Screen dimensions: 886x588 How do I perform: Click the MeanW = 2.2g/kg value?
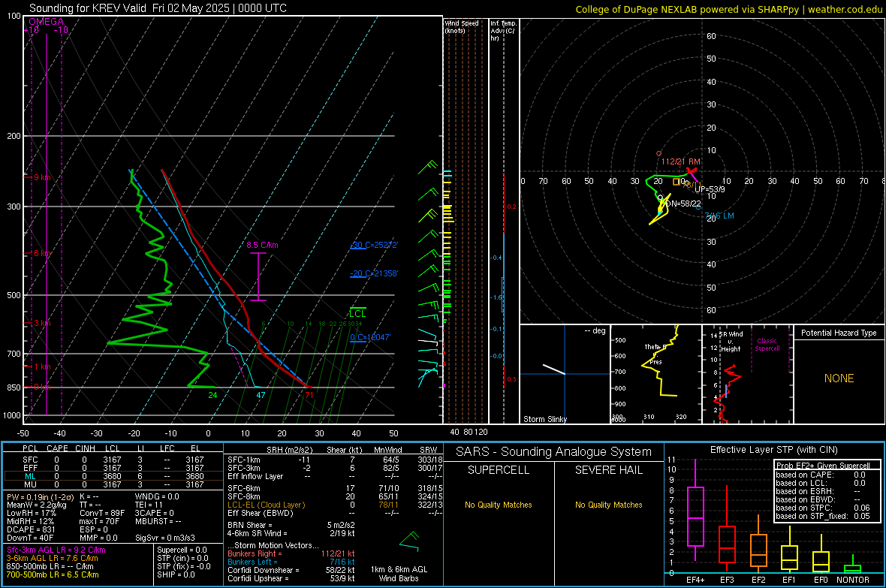pyautogui.click(x=36, y=505)
